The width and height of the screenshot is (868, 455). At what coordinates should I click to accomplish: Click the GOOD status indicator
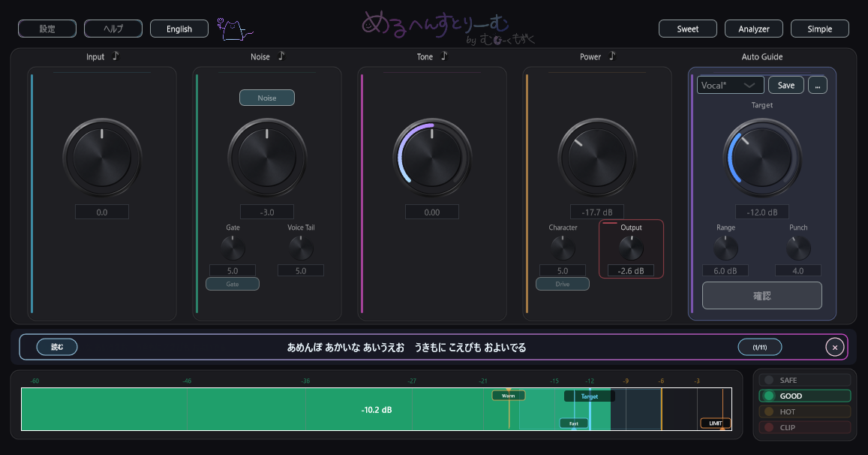coord(804,396)
